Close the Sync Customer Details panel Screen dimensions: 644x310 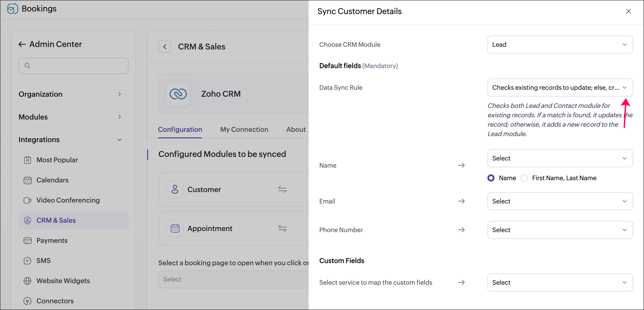pos(628,11)
